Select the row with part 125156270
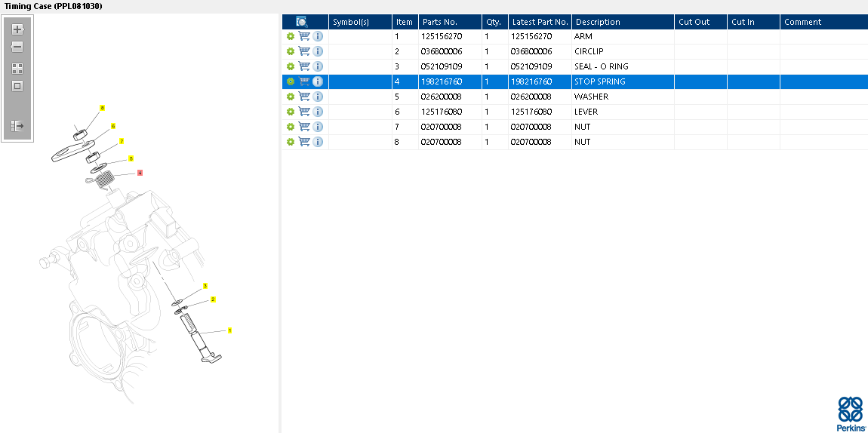 tap(574, 36)
